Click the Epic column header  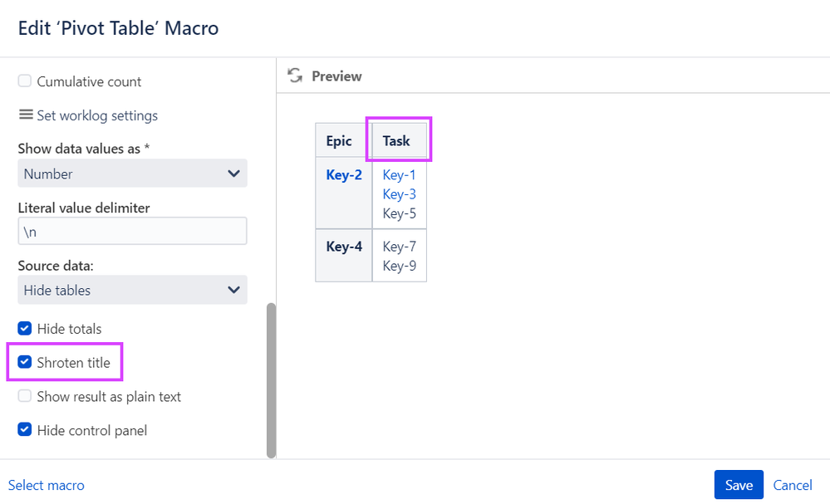tap(339, 140)
